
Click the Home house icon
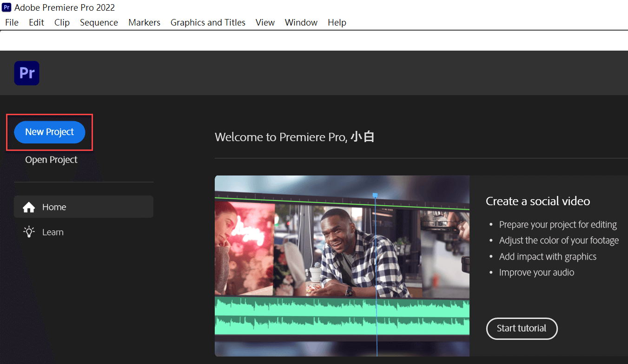click(29, 207)
